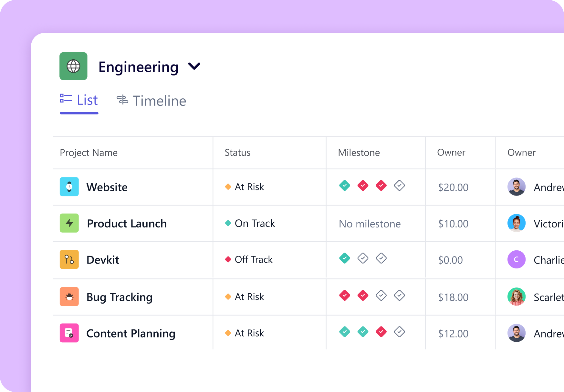Expand the Engineering workspace dropdown chevron

coord(194,66)
